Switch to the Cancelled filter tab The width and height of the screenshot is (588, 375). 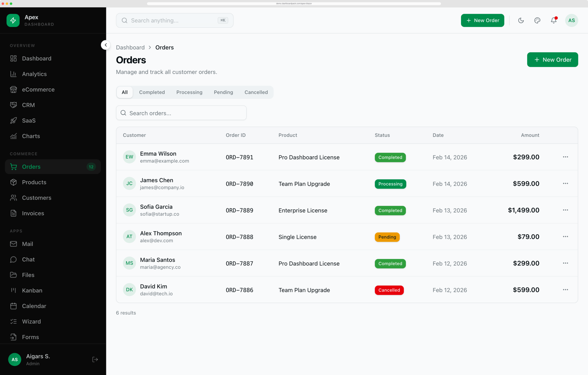coord(256,92)
